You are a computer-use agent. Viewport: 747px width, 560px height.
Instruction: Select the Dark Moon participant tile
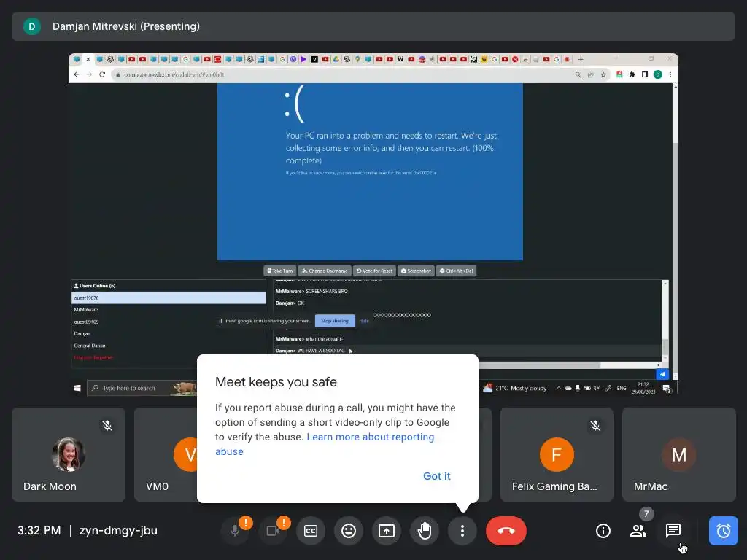pos(69,454)
